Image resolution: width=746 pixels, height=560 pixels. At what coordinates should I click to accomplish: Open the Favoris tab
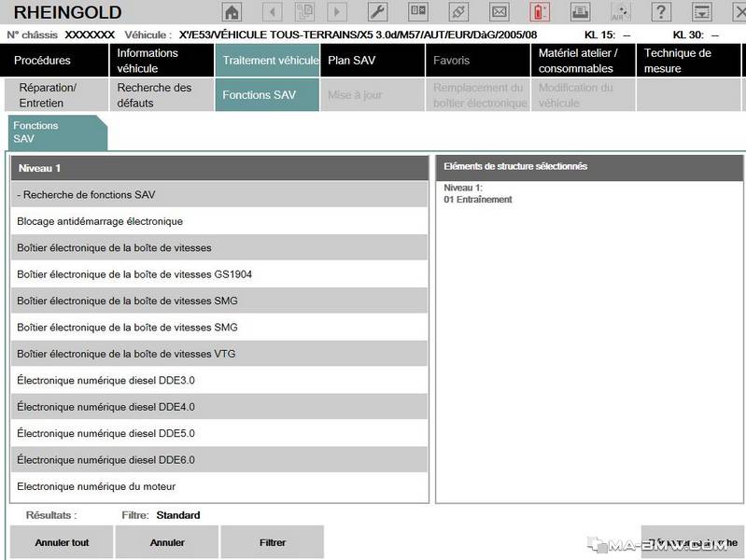click(x=478, y=61)
